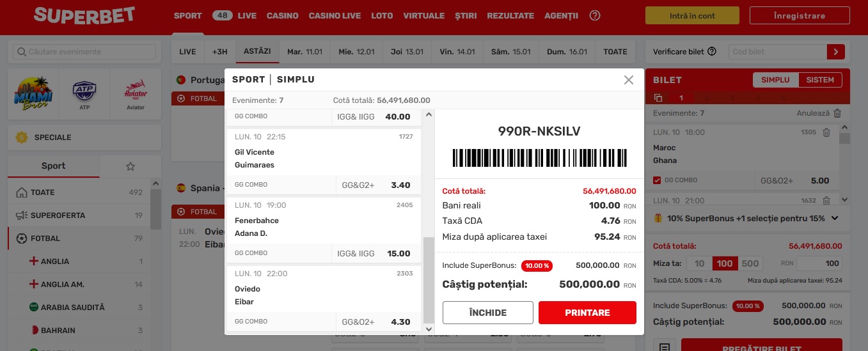Screen dimensions: 868x351
Task: Select stake 10 RON preset
Action: (699, 263)
